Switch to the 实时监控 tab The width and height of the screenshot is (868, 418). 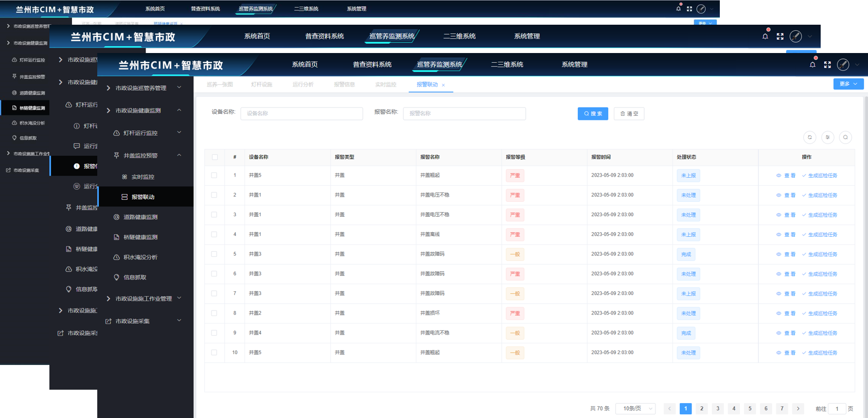click(385, 84)
